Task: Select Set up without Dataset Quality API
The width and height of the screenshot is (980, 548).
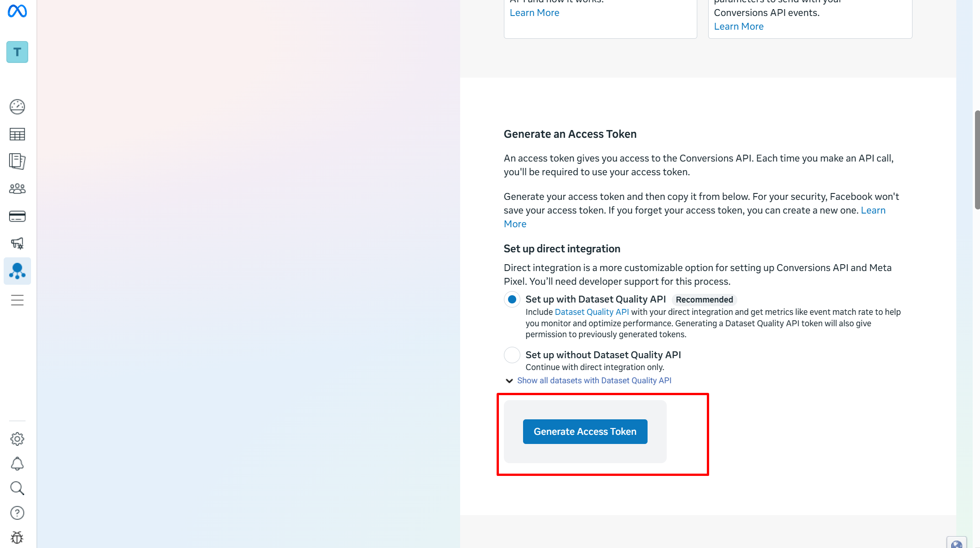Action: coord(512,355)
